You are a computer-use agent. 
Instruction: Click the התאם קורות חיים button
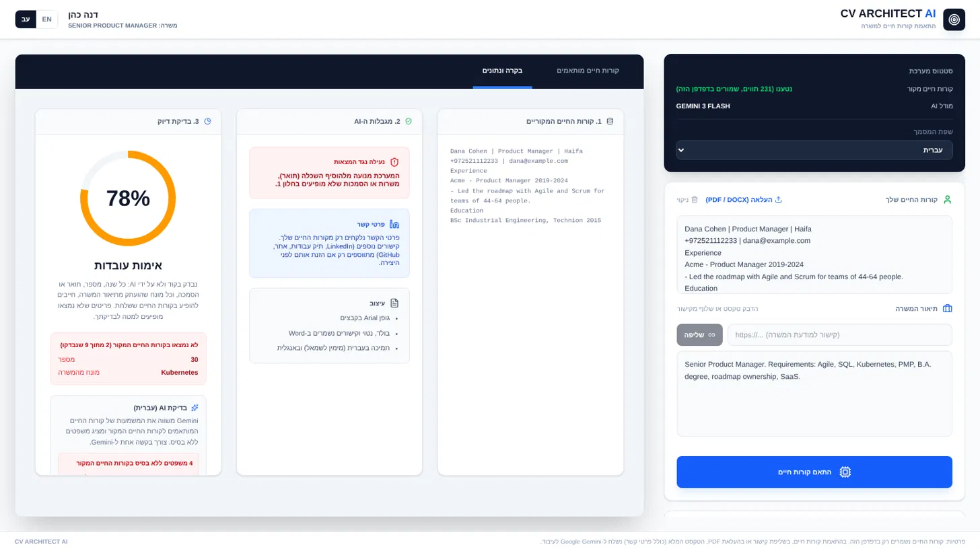click(814, 472)
